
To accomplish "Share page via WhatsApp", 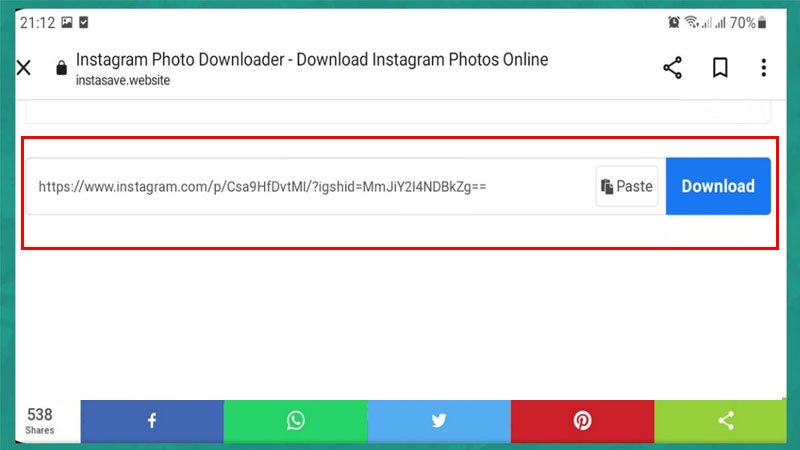I will point(295,421).
